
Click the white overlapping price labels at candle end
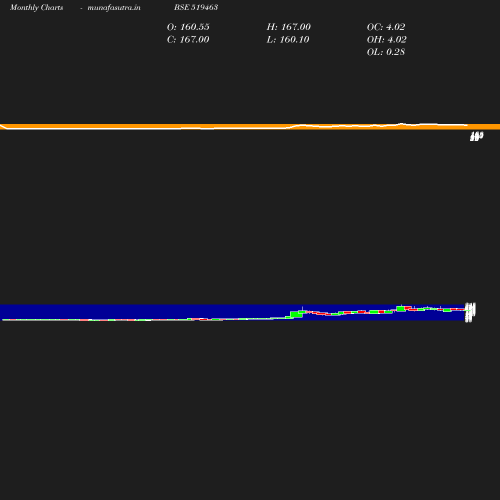pos(470,312)
